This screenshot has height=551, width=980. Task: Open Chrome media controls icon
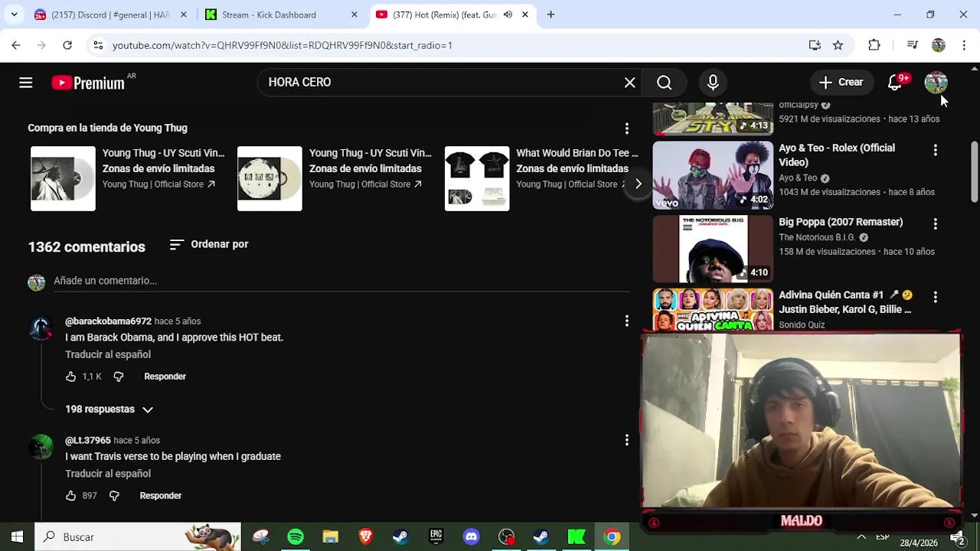pyautogui.click(x=912, y=45)
